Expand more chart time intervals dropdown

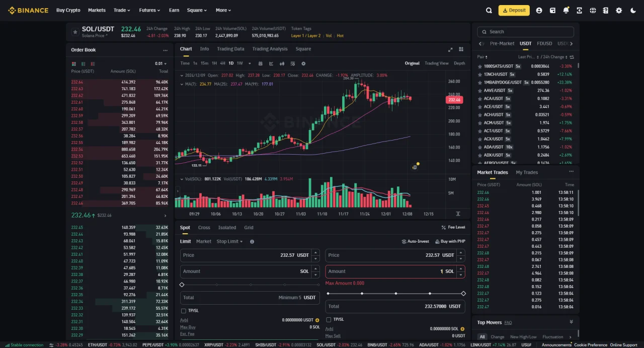point(249,63)
